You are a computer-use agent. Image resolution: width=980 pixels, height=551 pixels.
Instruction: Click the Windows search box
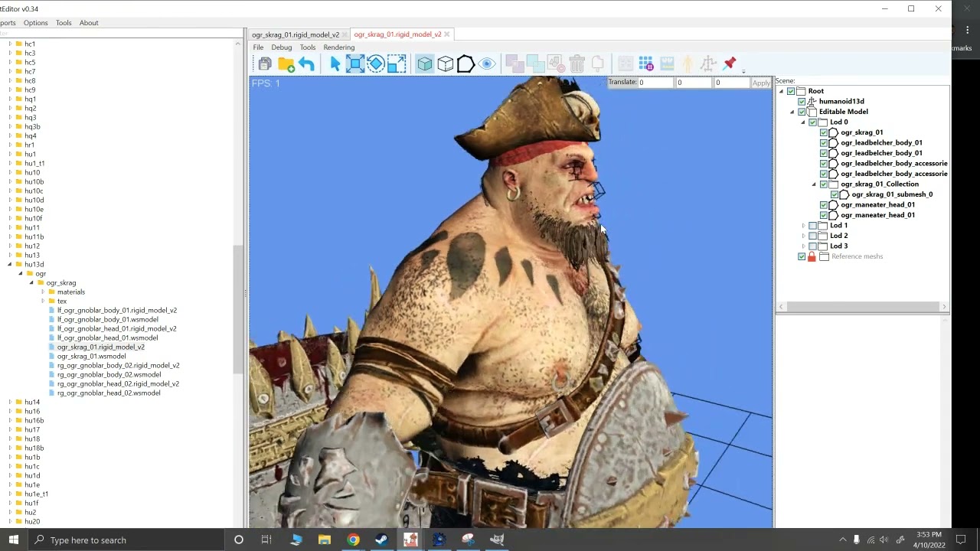pyautogui.click(x=126, y=540)
